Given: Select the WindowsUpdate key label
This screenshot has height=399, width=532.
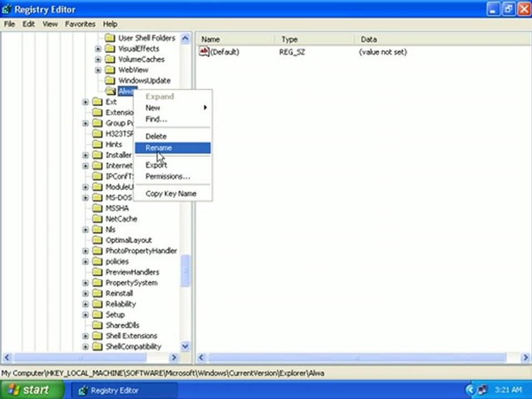Looking at the screenshot, I should pos(144,81).
